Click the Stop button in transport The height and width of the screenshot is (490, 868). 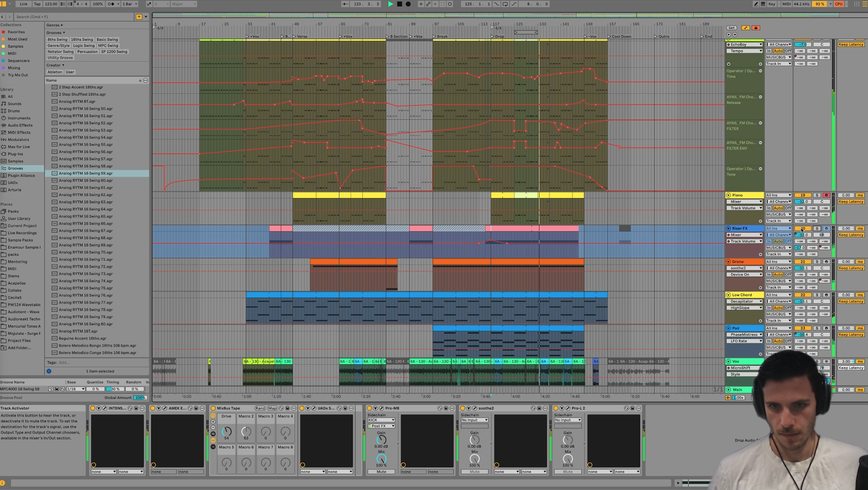click(x=399, y=4)
